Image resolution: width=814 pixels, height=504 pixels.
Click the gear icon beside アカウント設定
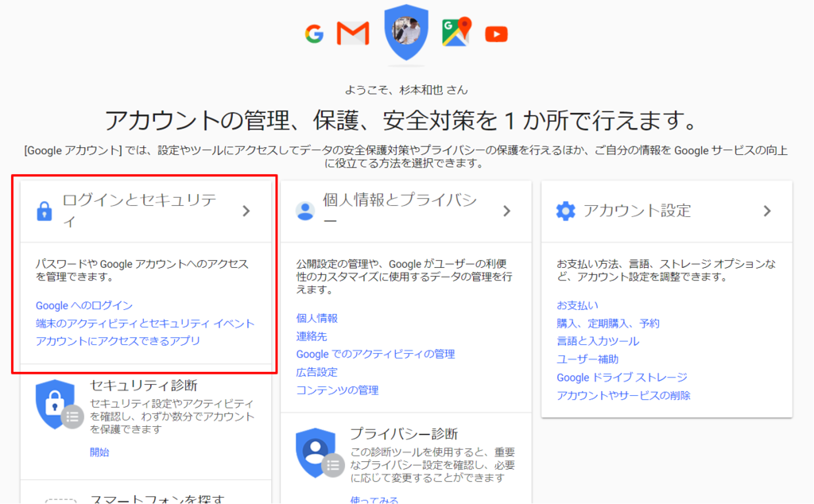566,211
